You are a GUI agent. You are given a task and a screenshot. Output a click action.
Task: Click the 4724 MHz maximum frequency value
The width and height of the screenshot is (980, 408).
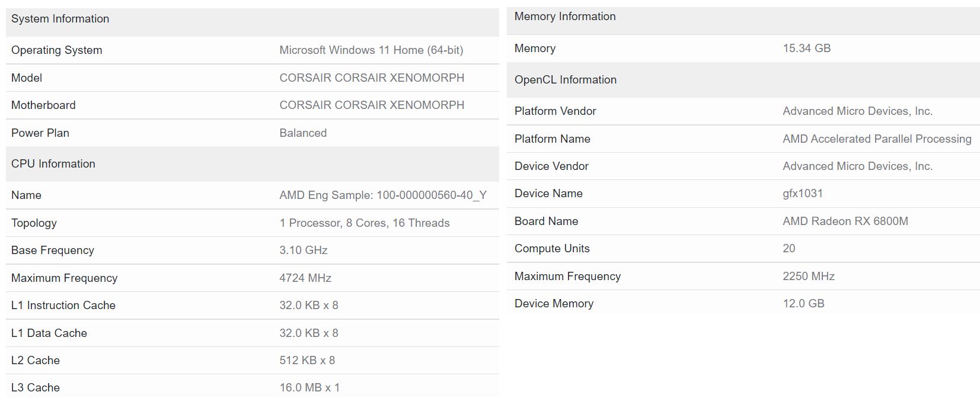305,278
